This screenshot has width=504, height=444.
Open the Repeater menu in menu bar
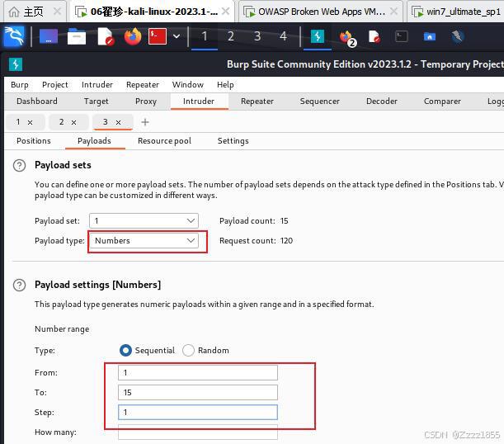click(x=143, y=85)
